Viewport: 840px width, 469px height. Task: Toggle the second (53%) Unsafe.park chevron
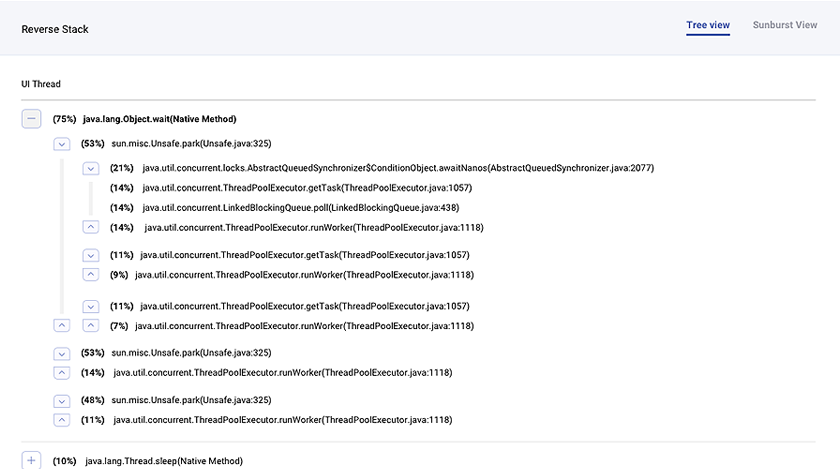[62, 353]
